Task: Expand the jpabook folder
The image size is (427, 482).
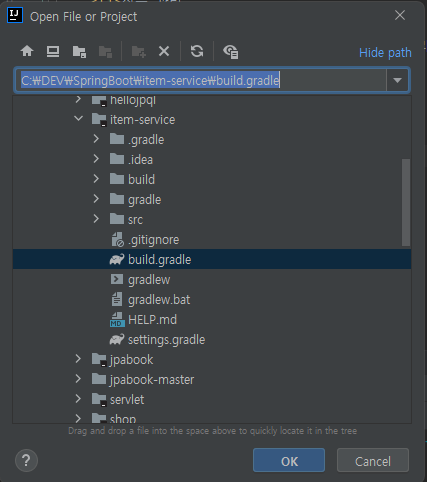Action: tap(78, 359)
